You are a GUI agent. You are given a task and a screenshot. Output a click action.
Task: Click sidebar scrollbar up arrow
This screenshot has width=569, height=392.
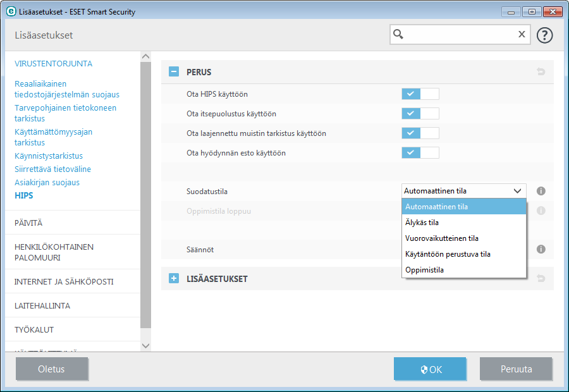tap(145, 56)
